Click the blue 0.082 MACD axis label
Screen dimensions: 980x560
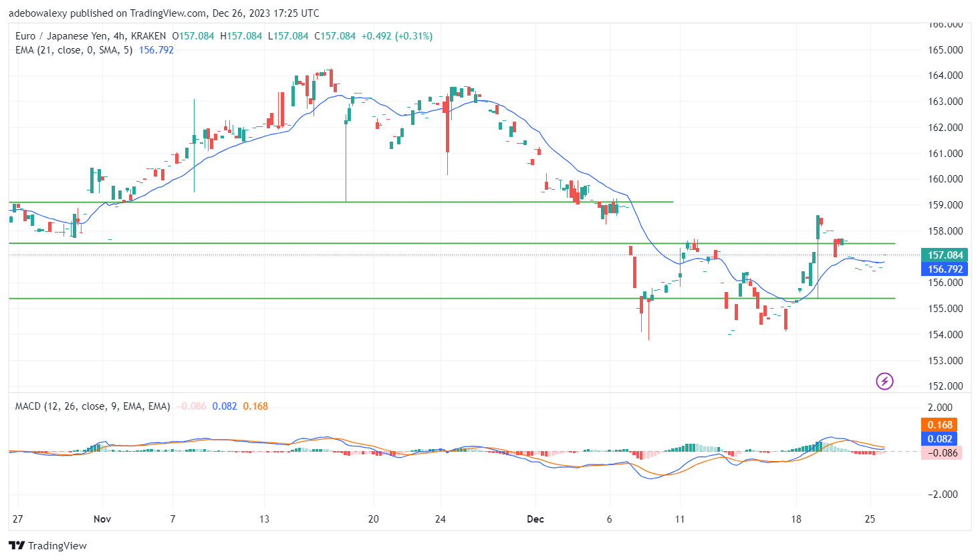pos(940,439)
